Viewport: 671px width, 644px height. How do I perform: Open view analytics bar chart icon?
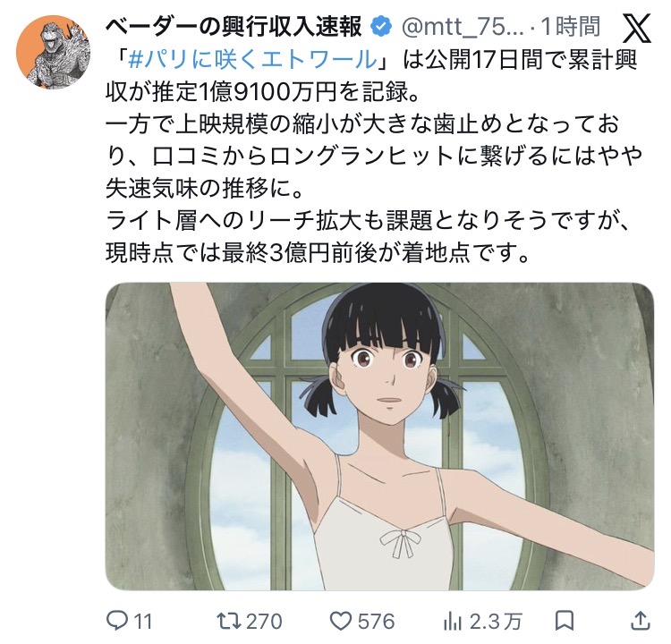(453, 622)
